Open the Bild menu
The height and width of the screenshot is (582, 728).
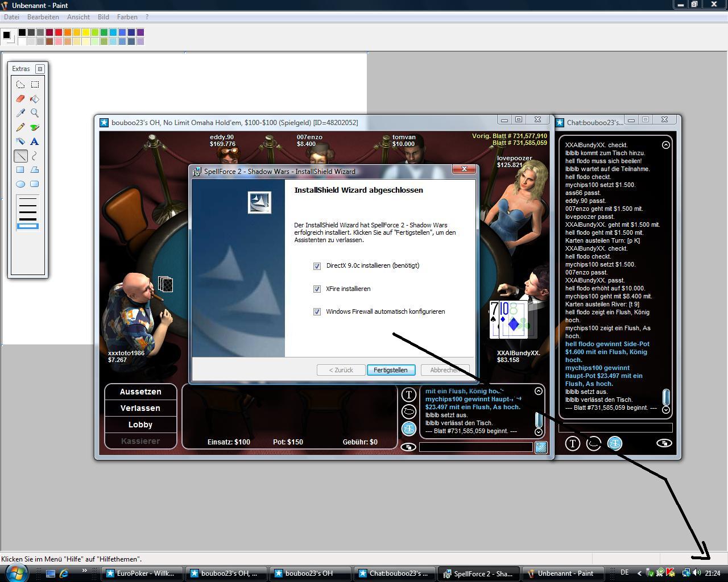click(x=104, y=17)
